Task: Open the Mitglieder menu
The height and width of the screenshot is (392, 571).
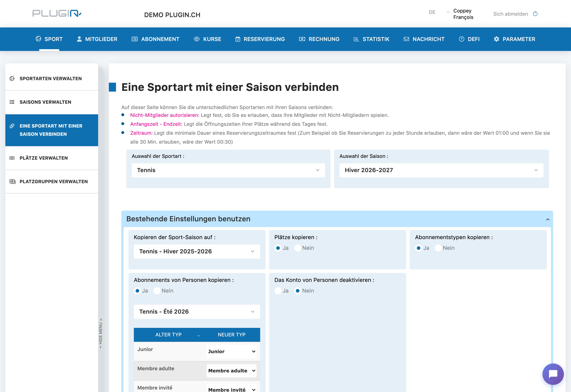Action: (97, 39)
